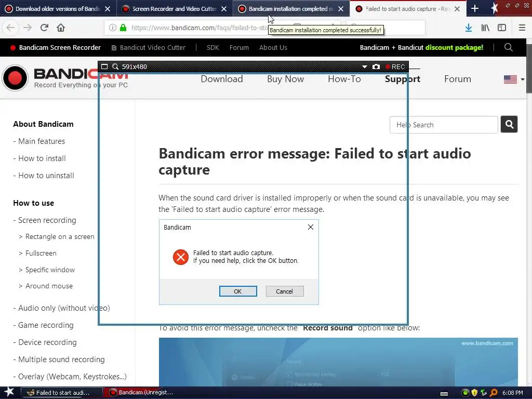Open the Buy Now menu item
532x399 pixels.
click(x=285, y=79)
